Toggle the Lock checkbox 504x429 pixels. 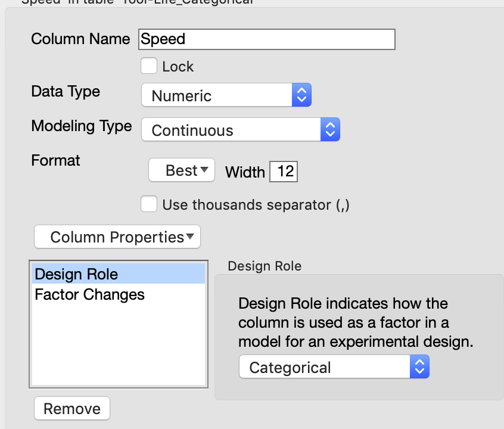tap(149, 66)
